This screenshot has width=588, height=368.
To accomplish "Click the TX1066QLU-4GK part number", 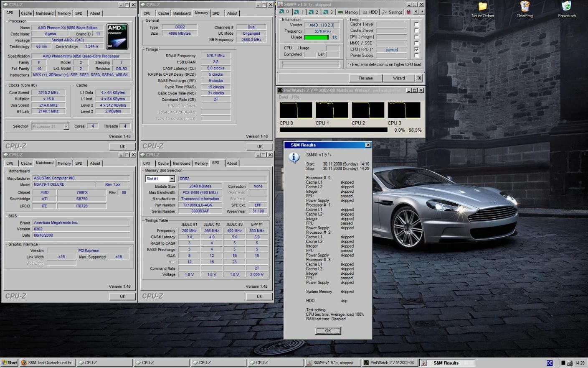I will pos(201,205).
